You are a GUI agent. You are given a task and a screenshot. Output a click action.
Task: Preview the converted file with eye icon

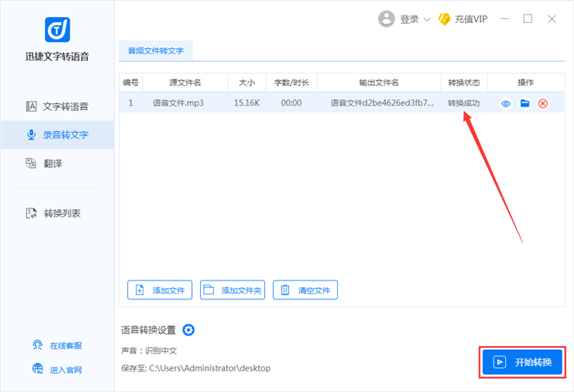click(x=506, y=103)
